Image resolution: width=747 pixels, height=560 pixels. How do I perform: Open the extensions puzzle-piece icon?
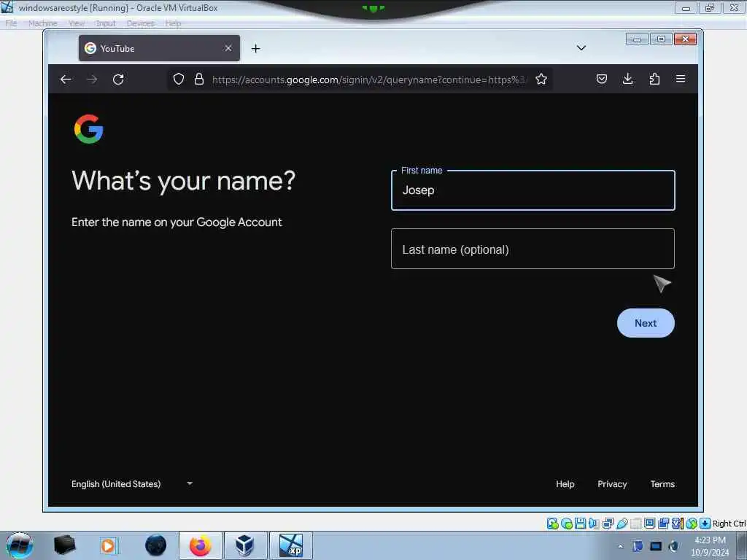click(654, 79)
